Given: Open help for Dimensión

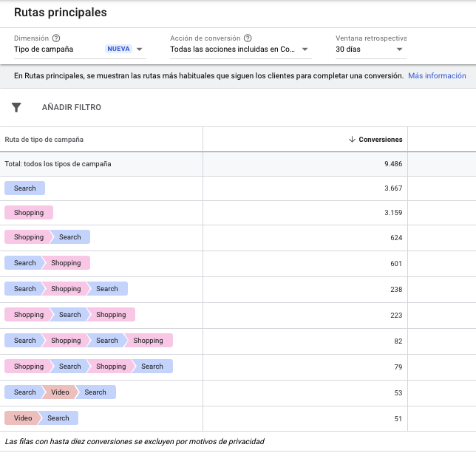Looking at the screenshot, I should click(56, 38).
